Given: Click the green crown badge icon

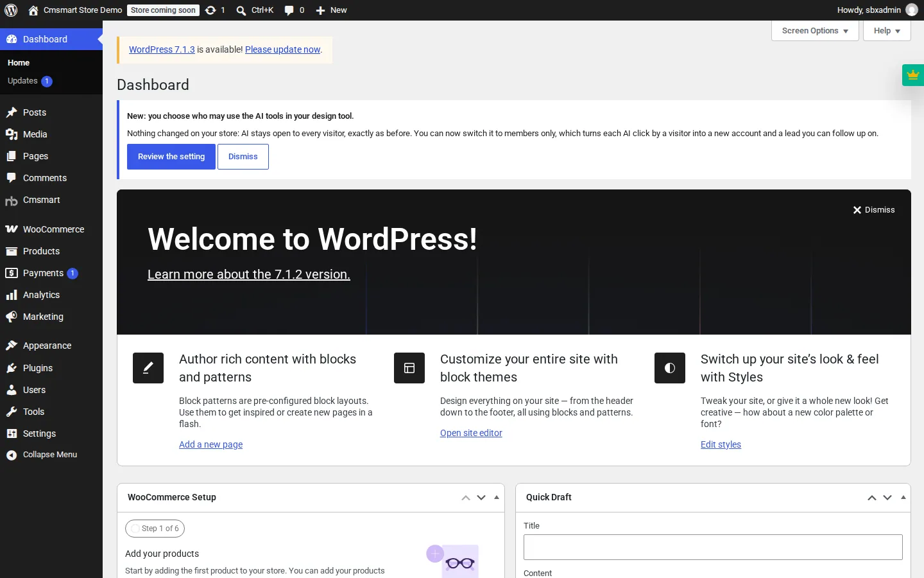Looking at the screenshot, I should [913, 75].
